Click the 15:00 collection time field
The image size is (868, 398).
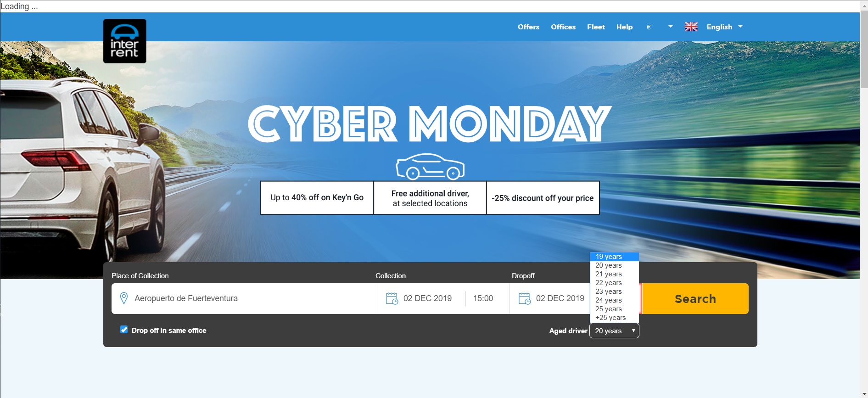[483, 298]
